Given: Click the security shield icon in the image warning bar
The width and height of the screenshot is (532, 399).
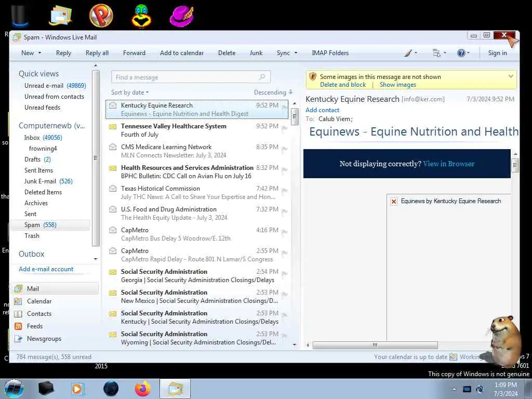Looking at the screenshot, I should click(x=312, y=77).
